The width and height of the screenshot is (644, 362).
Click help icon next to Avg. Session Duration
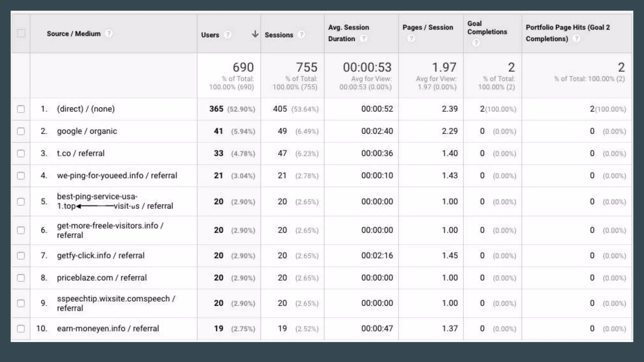point(364,39)
